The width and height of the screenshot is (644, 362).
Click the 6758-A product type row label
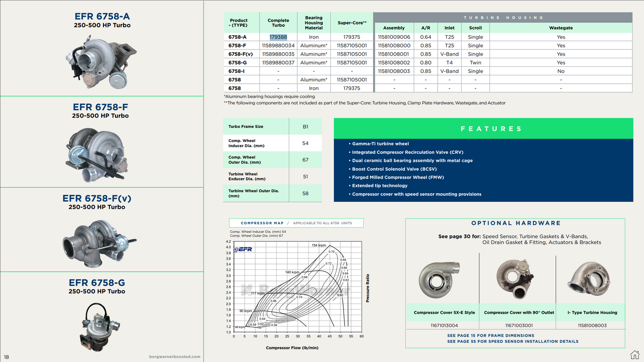[237, 37]
